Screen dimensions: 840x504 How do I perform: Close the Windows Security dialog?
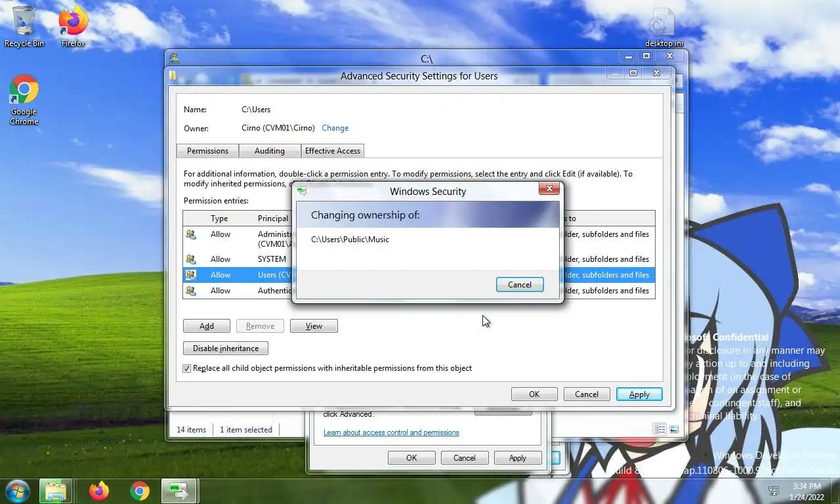click(x=549, y=189)
